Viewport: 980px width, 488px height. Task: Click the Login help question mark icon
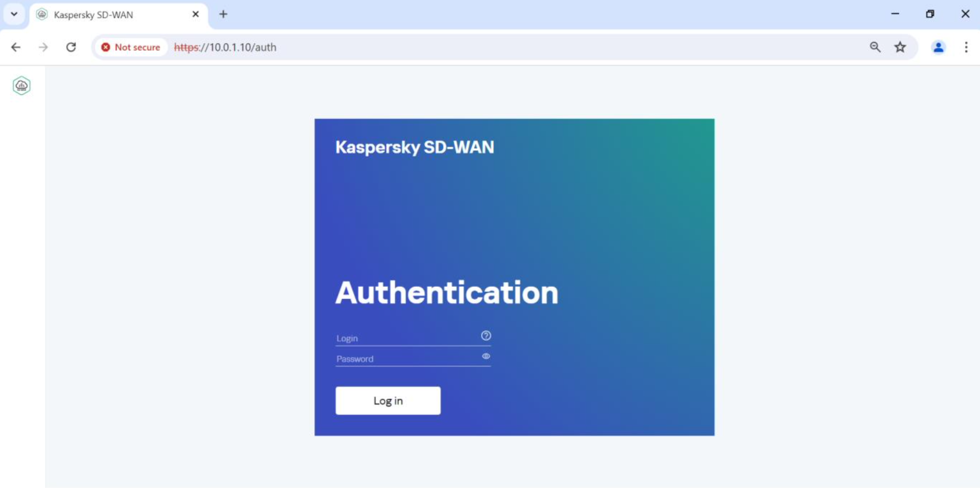pyautogui.click(x=486, y=336)
